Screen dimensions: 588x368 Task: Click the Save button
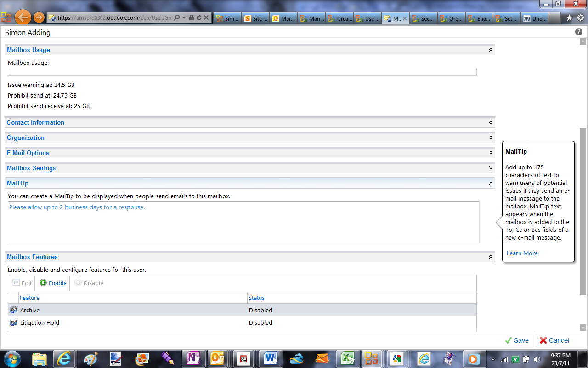click(x=517, y=340)
